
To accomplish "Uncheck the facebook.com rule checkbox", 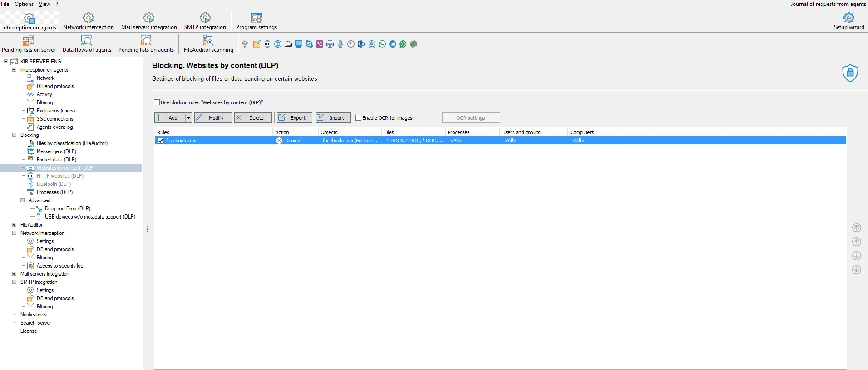I will point(160,141).
